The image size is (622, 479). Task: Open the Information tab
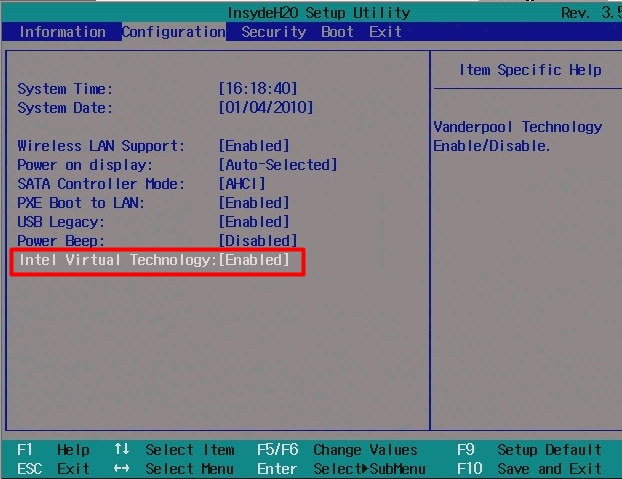(x=63, y=32)
